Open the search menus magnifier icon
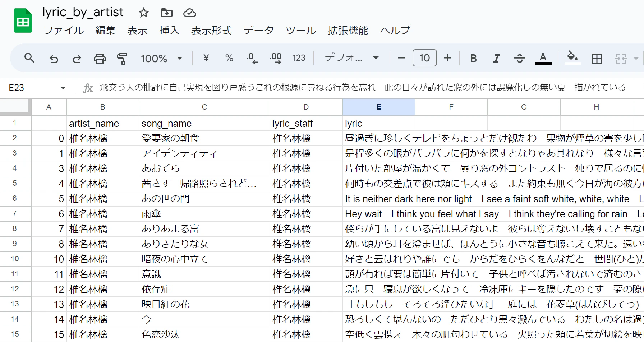Screen dimensions: 644x342 (x=29, y=58)
